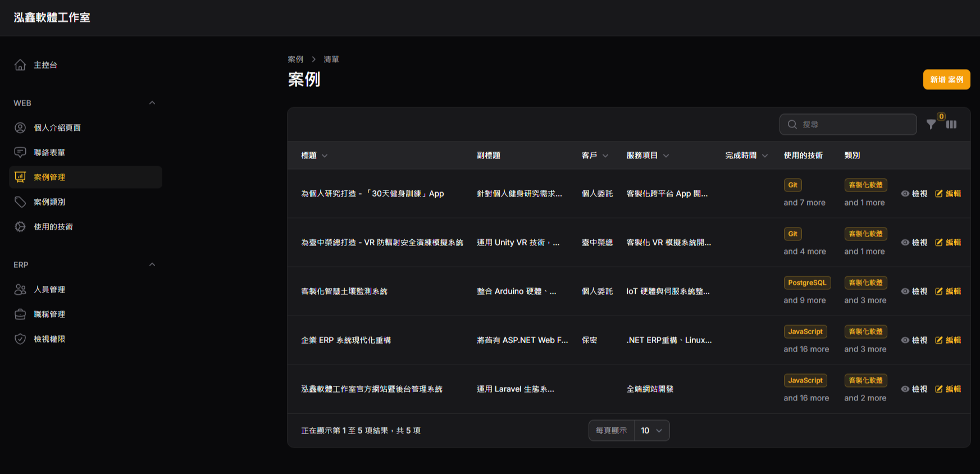This screenshot has height=474, width=980.
Task: Click the 案例 breadcrumb link
Action: point(295,60)
